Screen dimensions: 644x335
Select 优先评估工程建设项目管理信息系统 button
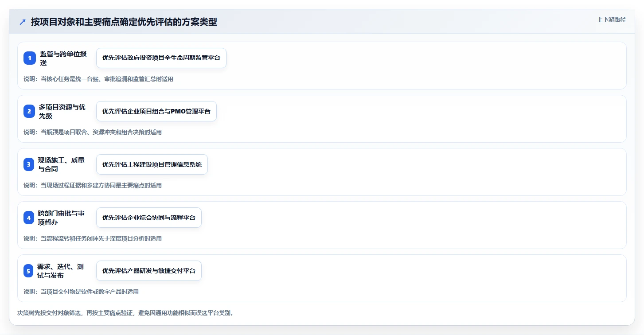point(152,164)
